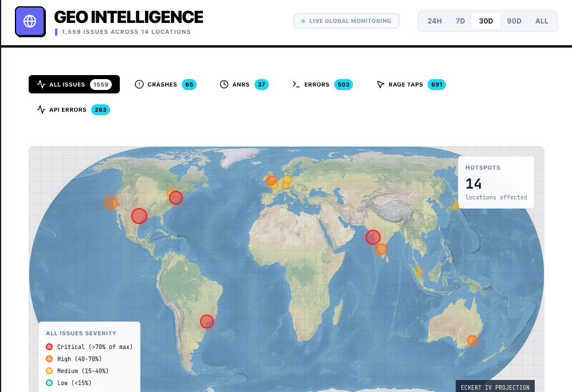Click the clock icon next to ANRs
This screenshot has width=572, height=392.
pyautogui.click(x=224, y=84)
